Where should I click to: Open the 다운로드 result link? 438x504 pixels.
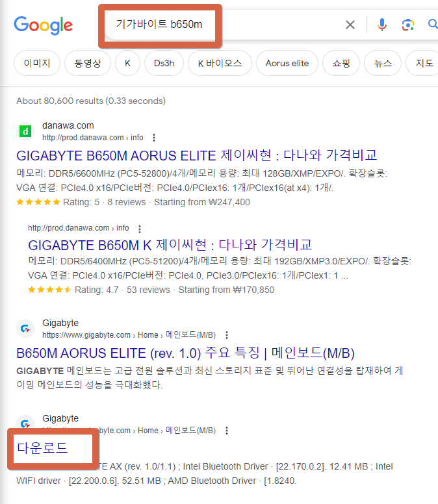click(42, 447)
